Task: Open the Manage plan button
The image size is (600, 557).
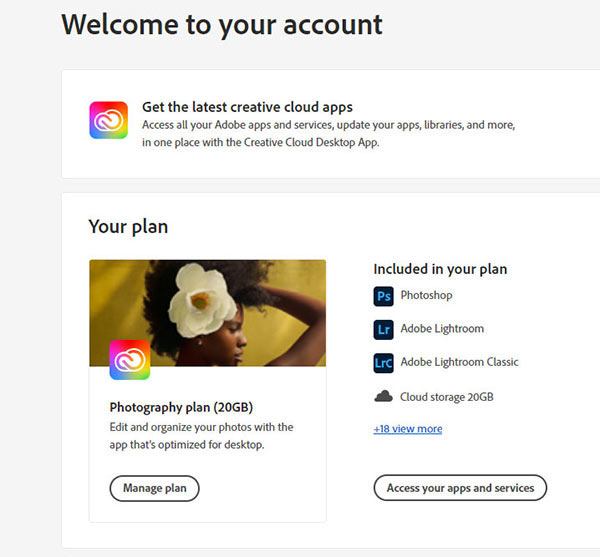Action: pyautogui.click(x=155, y=488)
